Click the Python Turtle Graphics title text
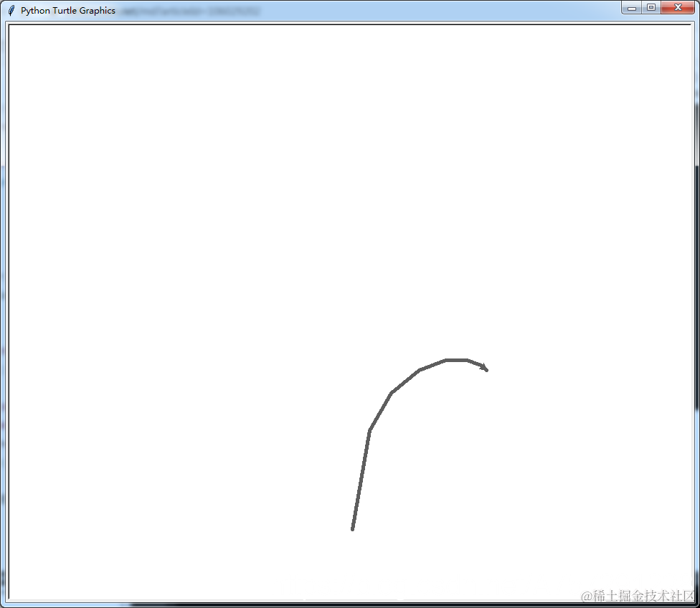 (x=68, y=11)
